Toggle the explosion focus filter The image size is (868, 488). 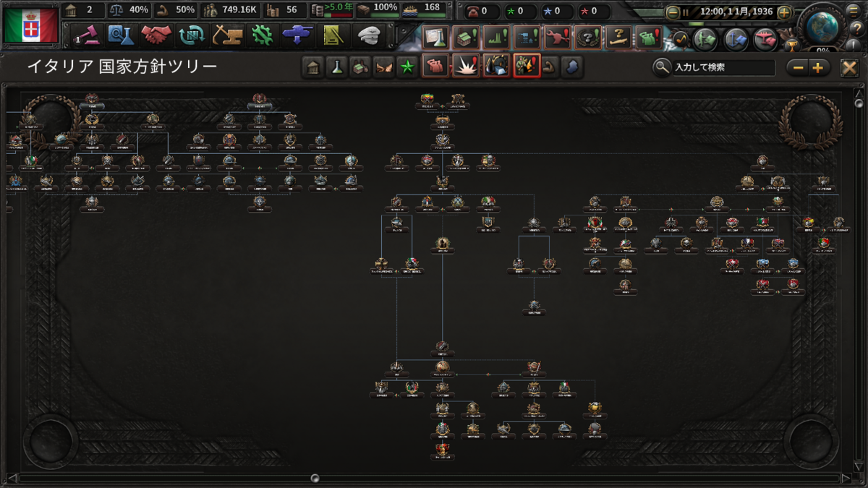click(x=464, y=66)
